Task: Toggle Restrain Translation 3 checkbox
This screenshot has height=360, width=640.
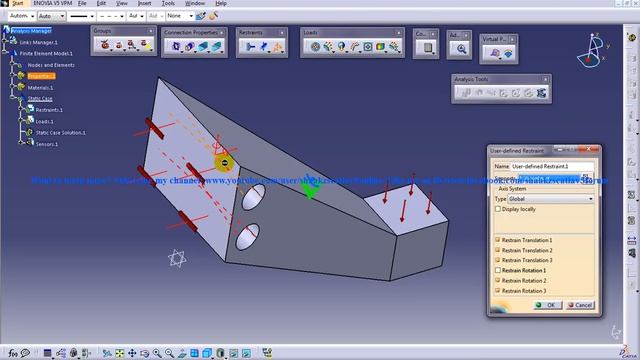Action: 498,260
